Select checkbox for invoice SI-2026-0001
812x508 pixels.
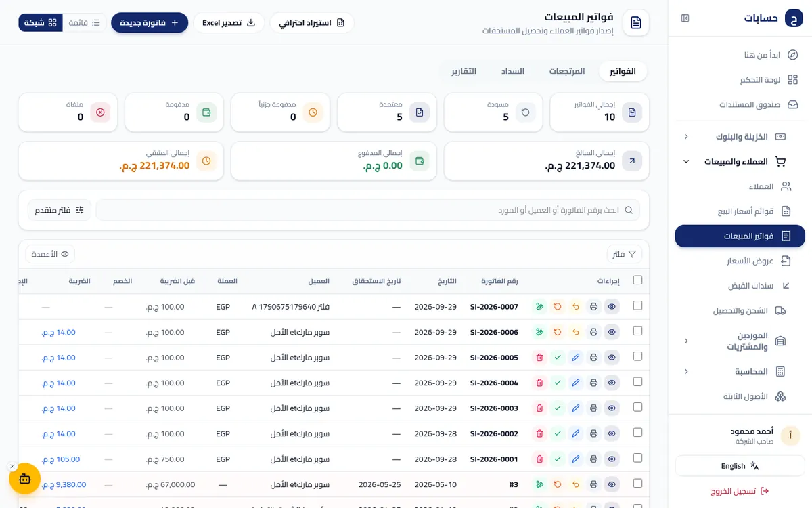coord(637,458)
